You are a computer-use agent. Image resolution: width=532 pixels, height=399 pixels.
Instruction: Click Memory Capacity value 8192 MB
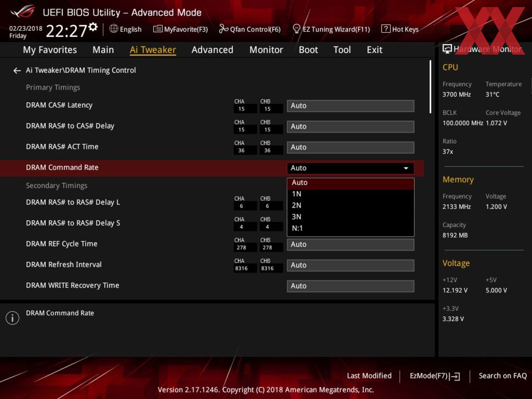[x=455, y=235]
